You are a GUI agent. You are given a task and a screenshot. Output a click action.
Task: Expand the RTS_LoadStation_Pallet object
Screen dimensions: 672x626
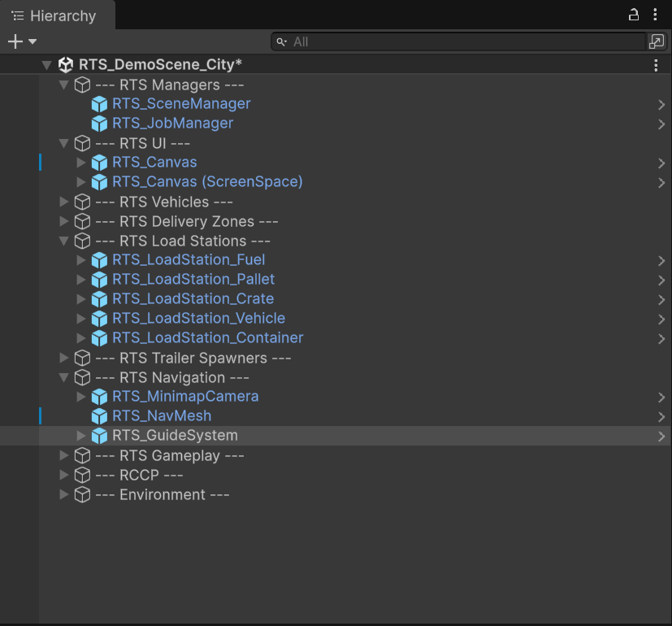tap(81, 280)
